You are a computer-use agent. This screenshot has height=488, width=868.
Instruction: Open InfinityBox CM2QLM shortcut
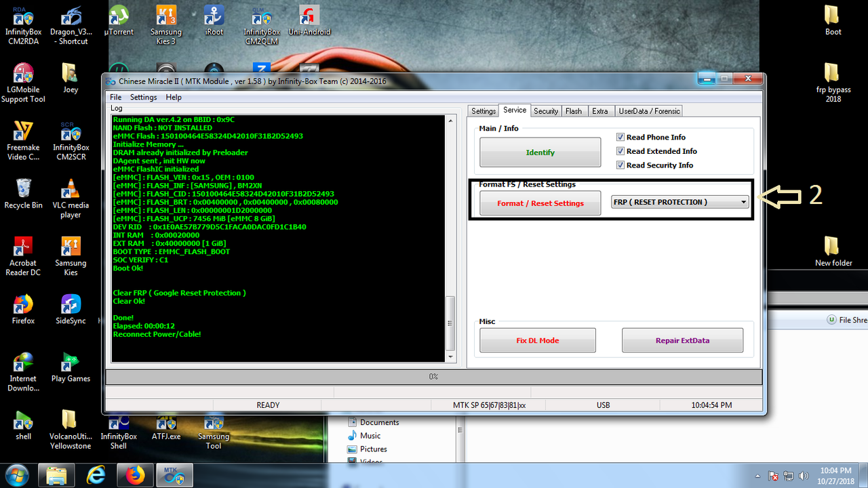tap(262, 26)
